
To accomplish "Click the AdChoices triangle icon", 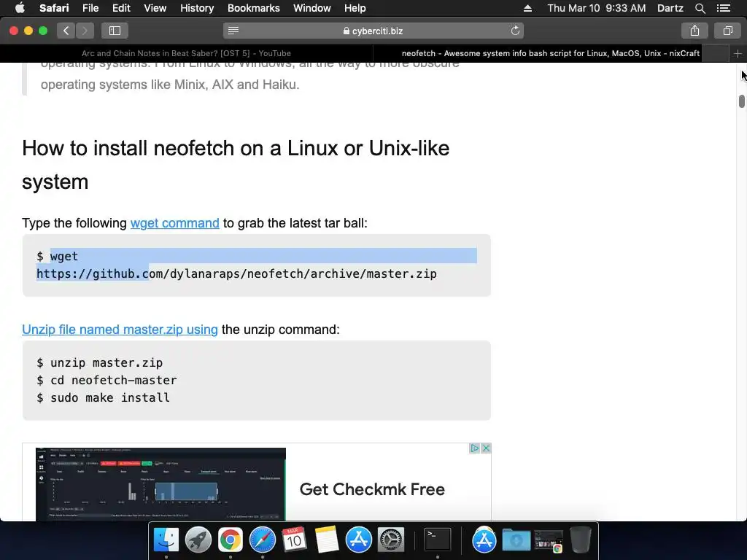I will tap(474, 448).
